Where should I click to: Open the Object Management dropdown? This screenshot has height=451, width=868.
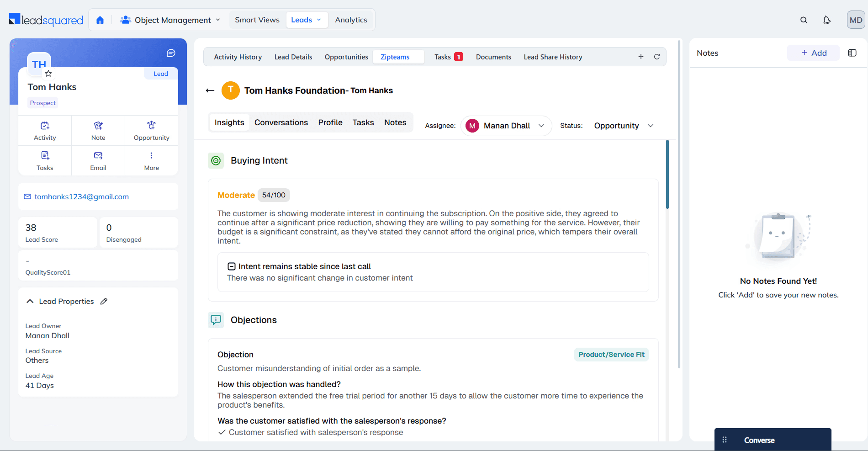(x=170, y=20)
